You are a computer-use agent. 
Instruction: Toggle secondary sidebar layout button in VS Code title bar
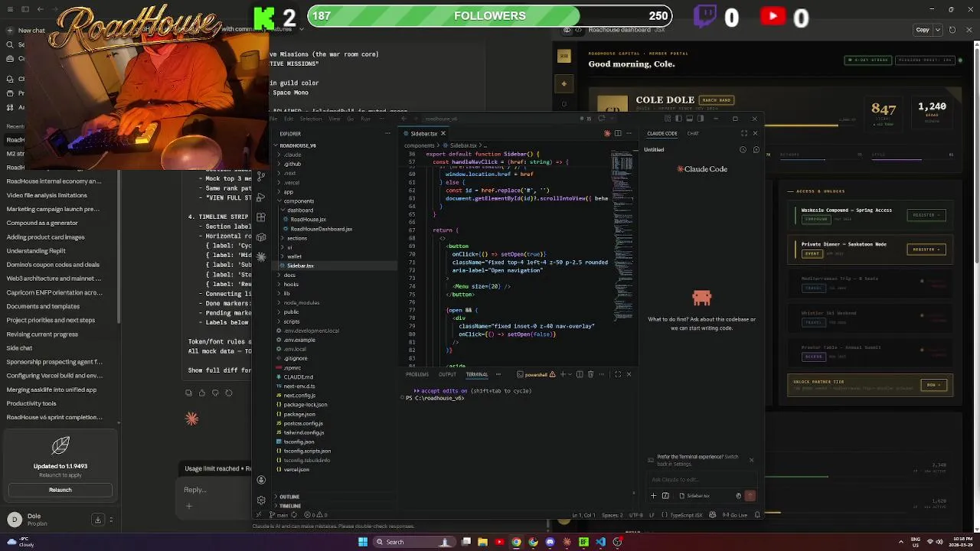tap(701, 119)
